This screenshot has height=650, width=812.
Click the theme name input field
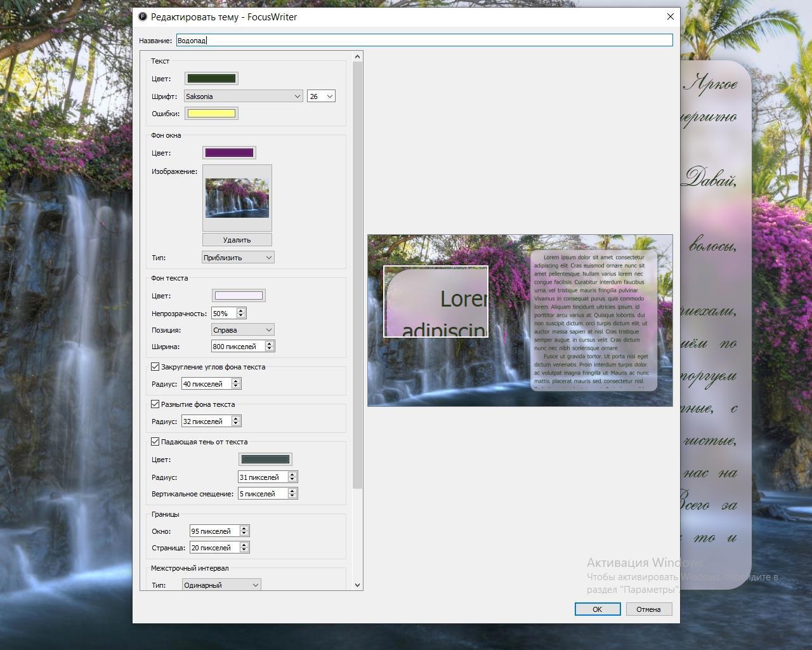tap(424, 41)
